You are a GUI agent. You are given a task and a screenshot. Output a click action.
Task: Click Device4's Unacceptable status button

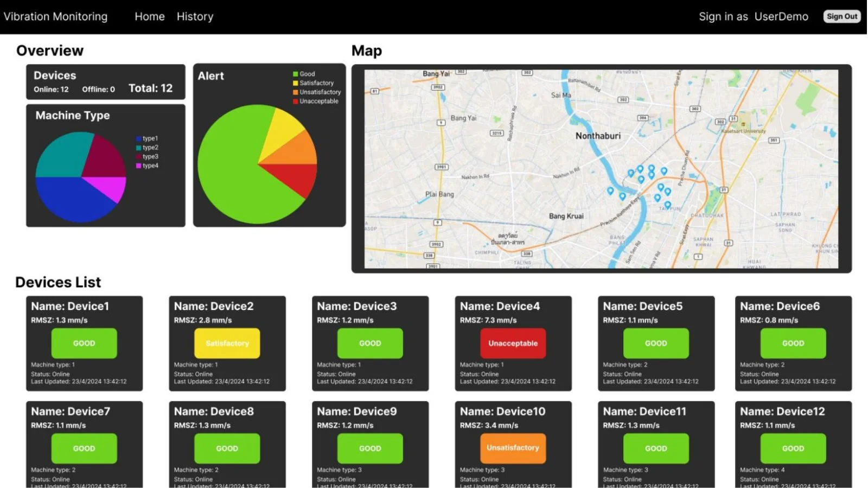[513, 343]
